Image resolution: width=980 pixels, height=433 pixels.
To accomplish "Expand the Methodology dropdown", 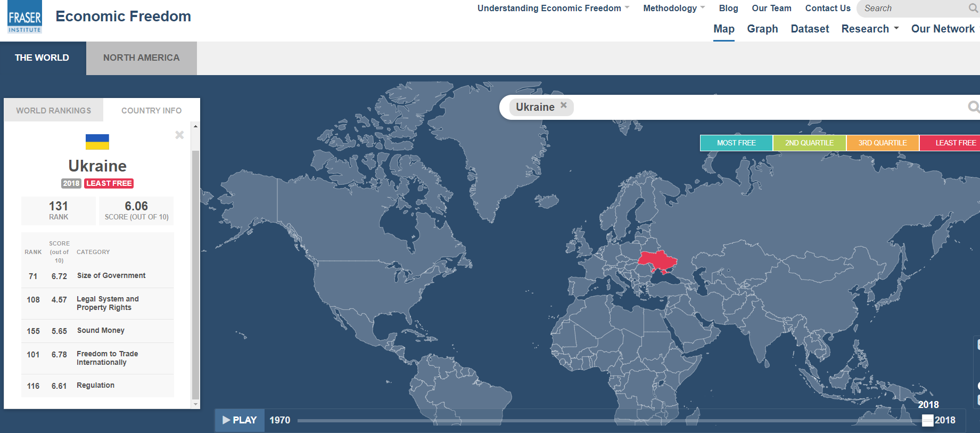I will [x=674, y=8].
